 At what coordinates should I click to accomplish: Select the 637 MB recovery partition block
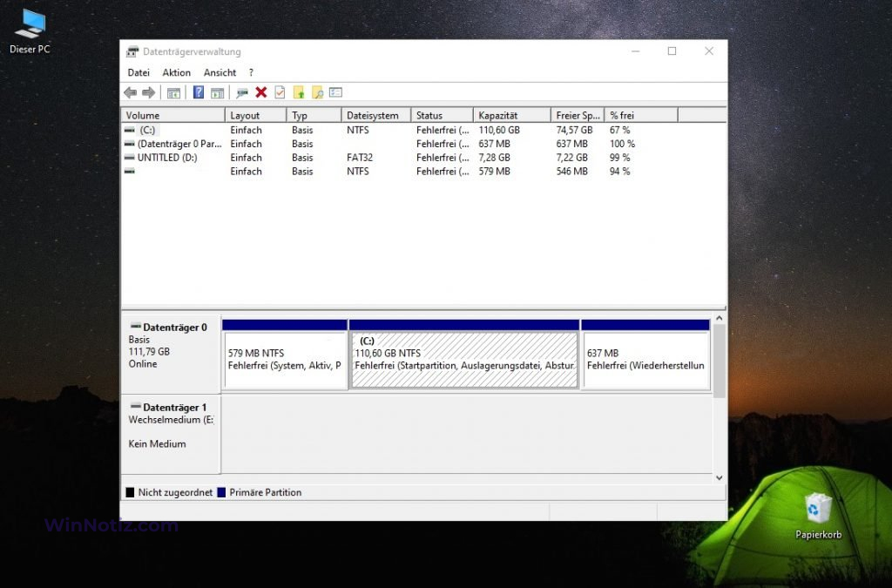tap(645, 360)
